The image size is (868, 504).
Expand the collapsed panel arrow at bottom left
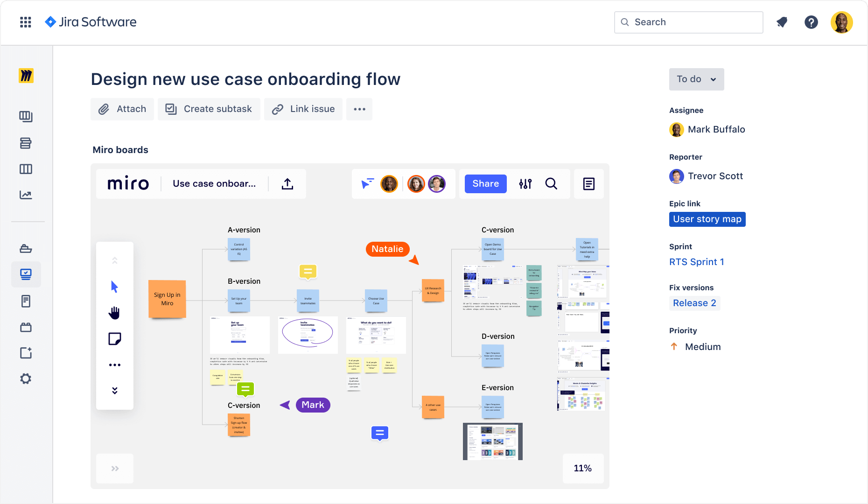(x=114, y=468)
